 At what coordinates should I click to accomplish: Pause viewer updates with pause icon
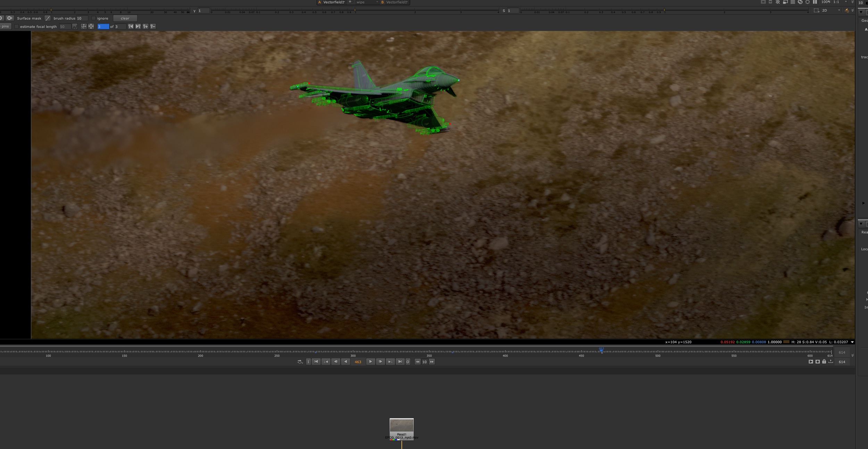tap(815, 2)
